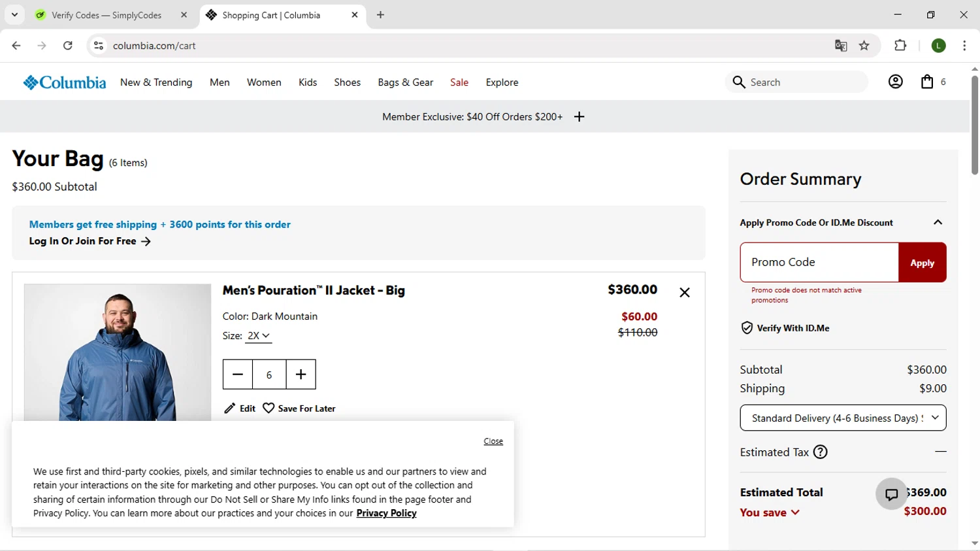Click the address bar URL

click(x=154, y=46)
